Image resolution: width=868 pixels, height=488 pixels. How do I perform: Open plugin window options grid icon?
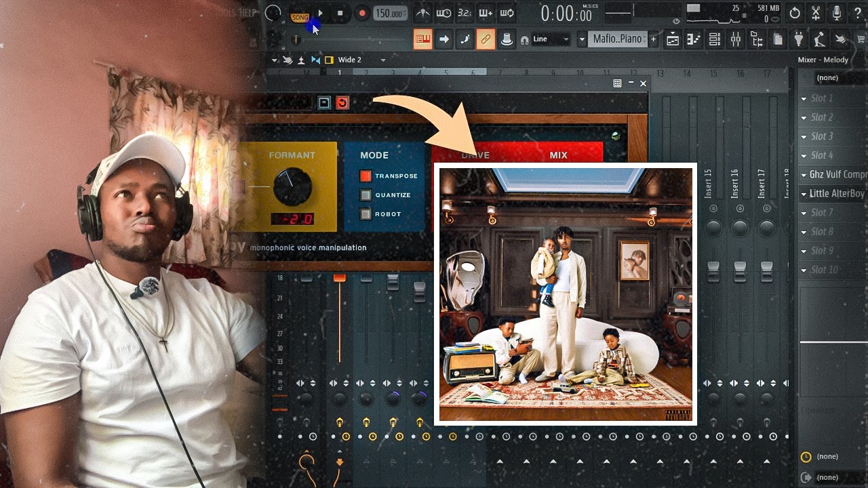click(617, 83)
